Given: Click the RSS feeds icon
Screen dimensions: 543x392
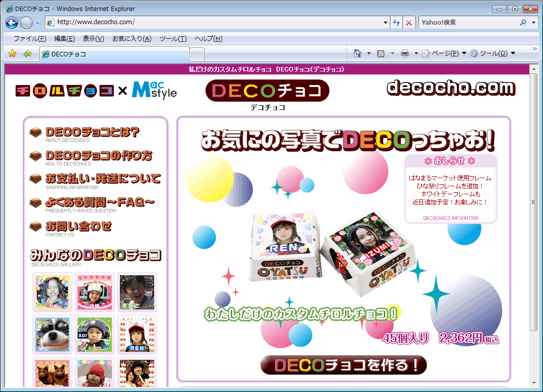Looking at the screenshot, I should pyautogui.click(x=381, y=53).
